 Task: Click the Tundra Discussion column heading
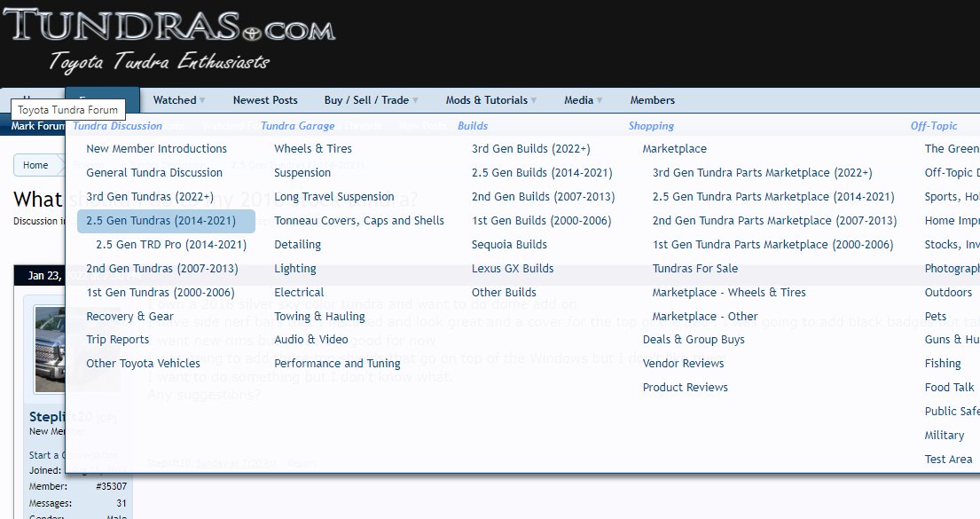pos(117,126)
